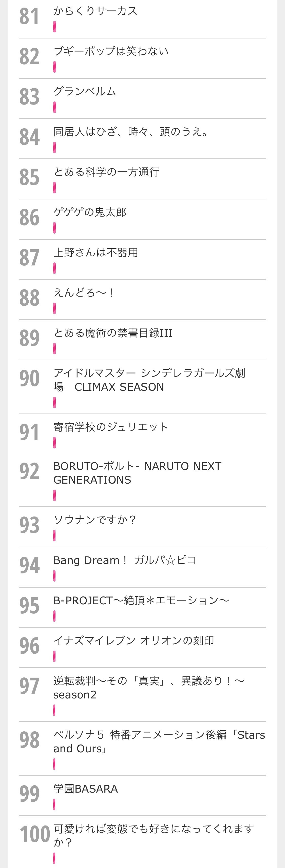Image resolution: width=285 pixels, height=868 pixels.
Task: Click 学園BASARA at rank 99
Action: [86, 789]
